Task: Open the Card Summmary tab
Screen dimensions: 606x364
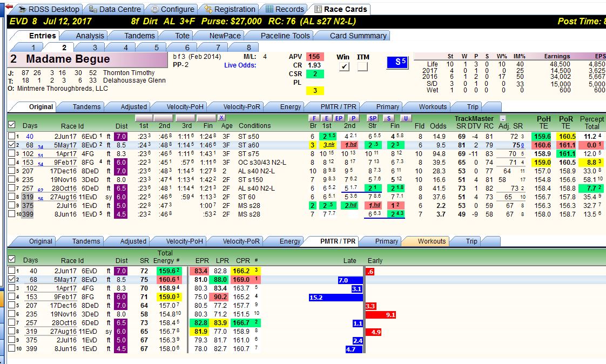Action: (358, 36)
